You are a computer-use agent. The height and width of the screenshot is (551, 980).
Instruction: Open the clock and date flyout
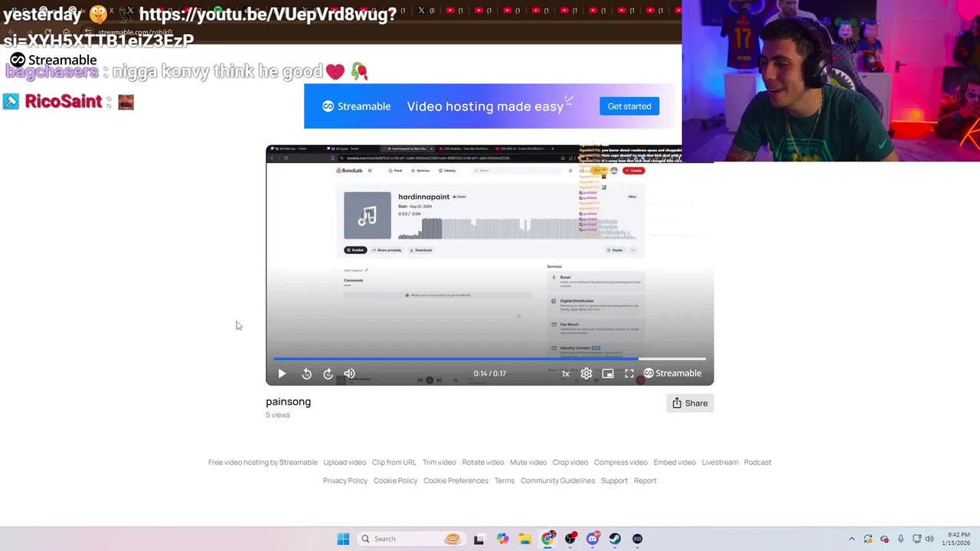pyautogui.click(x=959, y=539)
